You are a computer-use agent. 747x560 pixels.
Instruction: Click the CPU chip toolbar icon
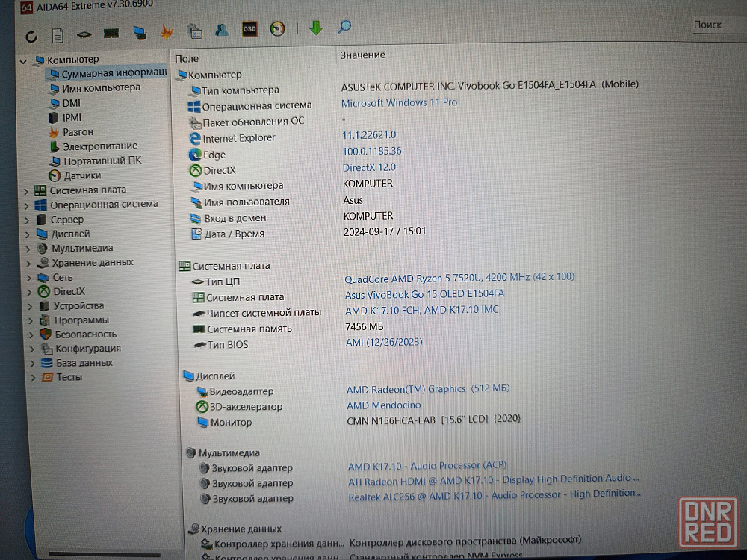(84, 34)
